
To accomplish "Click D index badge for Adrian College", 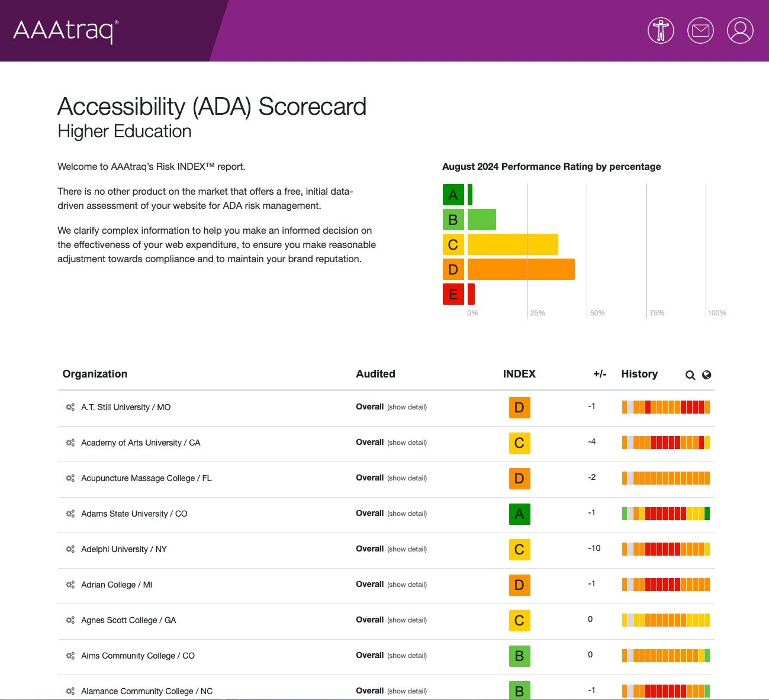I will tap(519, 585).
